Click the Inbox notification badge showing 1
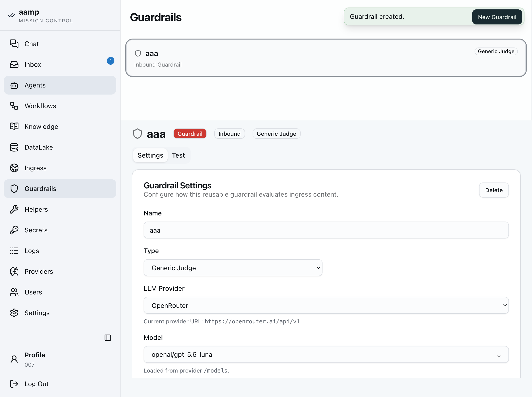The height and width of the screenshot is (397, 532). pos(110,60)
